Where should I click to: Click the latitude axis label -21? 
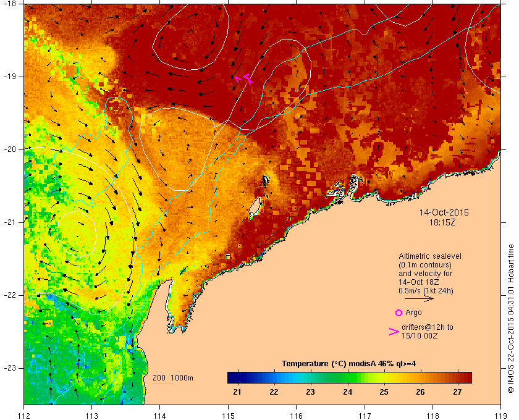click(10, 222)
